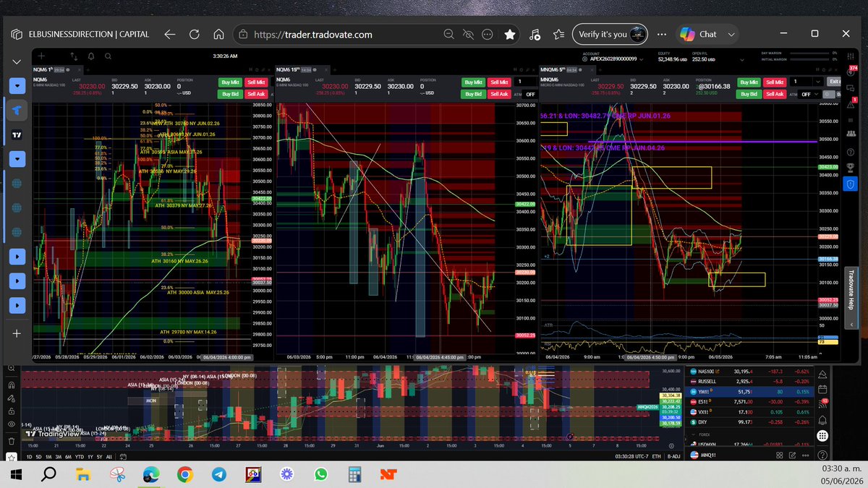Select the All range in TradingView

[x=109, y=457]
